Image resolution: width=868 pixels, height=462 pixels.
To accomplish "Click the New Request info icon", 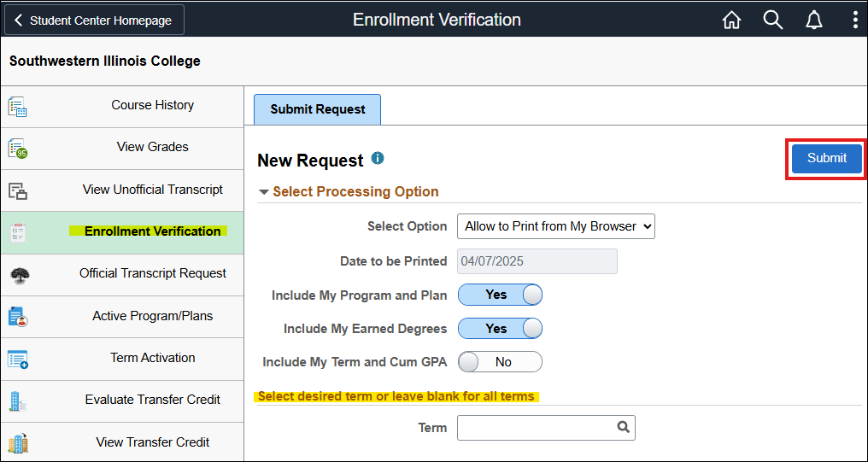I will [378, 159].
